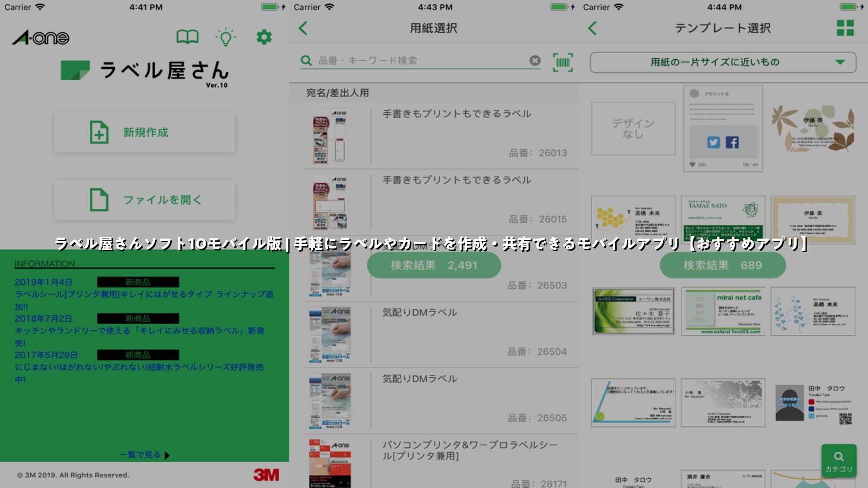
Task: Tap the search magnifier icon in the 用紙選択 field
Action: pyautogui.click(x=307, y=61)
